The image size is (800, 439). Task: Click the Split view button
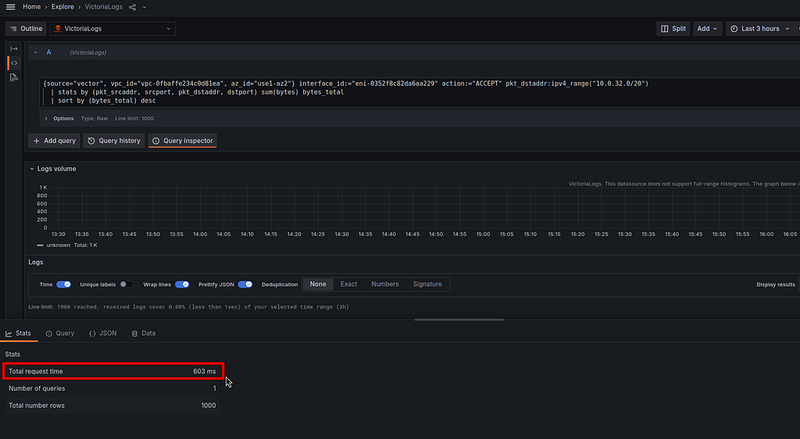tap(673, 29)
